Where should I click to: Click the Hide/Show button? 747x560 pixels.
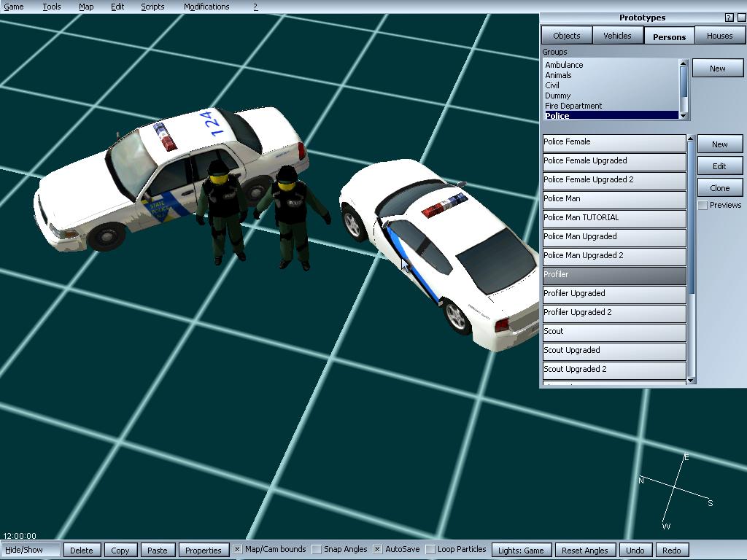31,550
